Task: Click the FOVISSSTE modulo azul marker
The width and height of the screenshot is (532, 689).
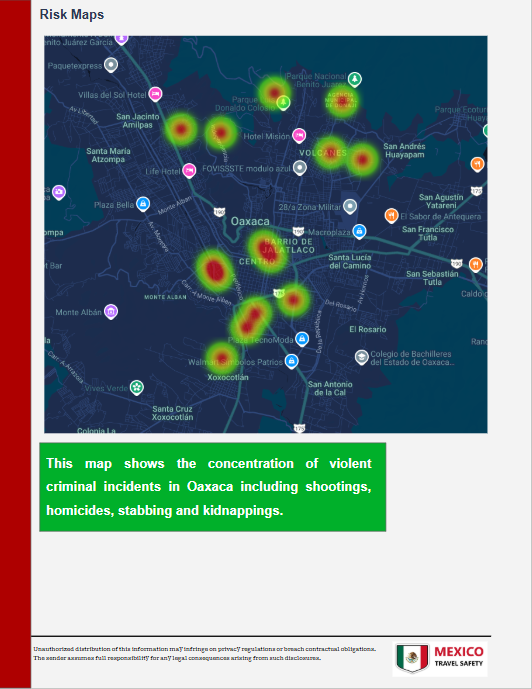Action: point(300,167)
